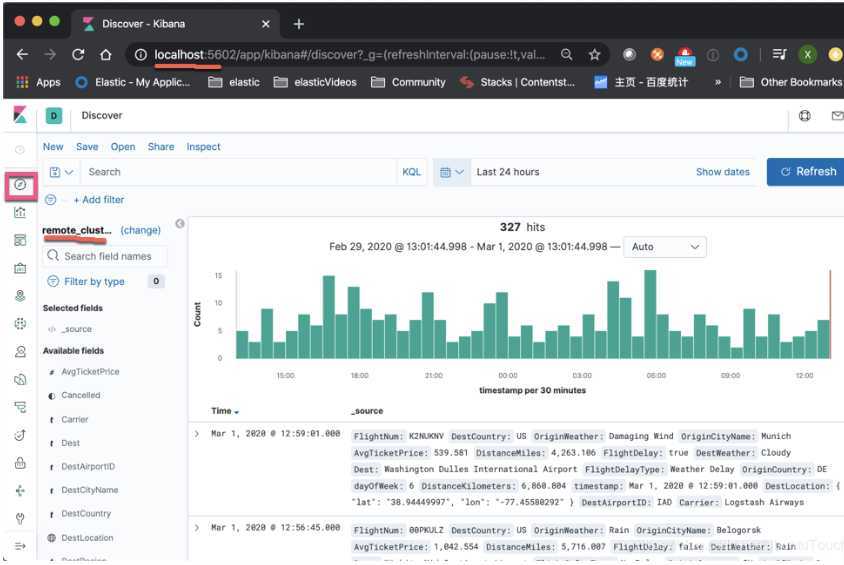Screen dimensions: 844x565
Task: Open the Auto interval dropdown
Action: pos(665,247)
